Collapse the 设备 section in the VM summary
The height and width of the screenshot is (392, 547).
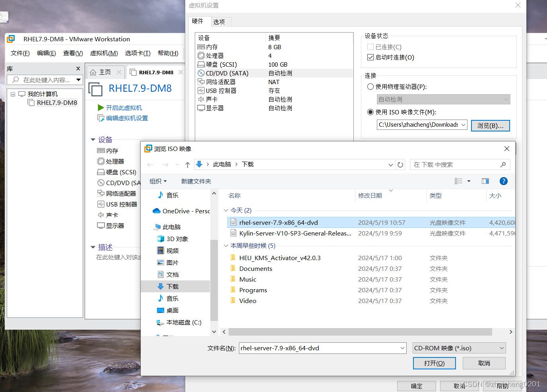(x=93, y=140)
